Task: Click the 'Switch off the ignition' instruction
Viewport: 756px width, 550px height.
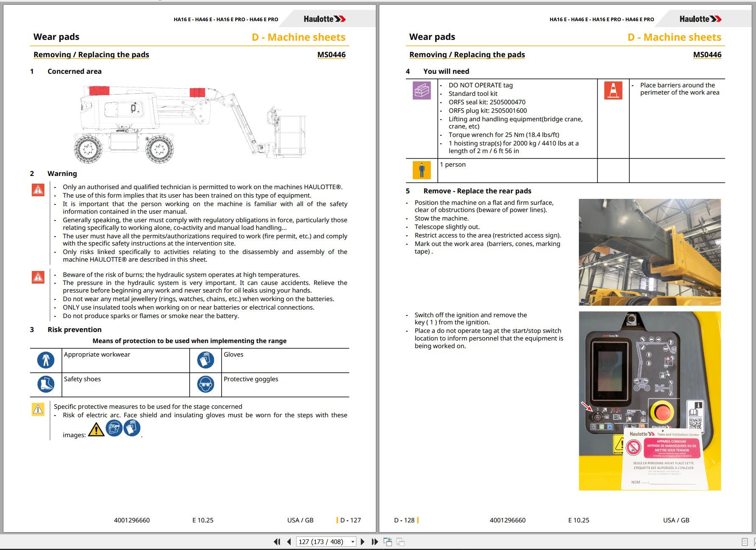Action: click(471, 318)
